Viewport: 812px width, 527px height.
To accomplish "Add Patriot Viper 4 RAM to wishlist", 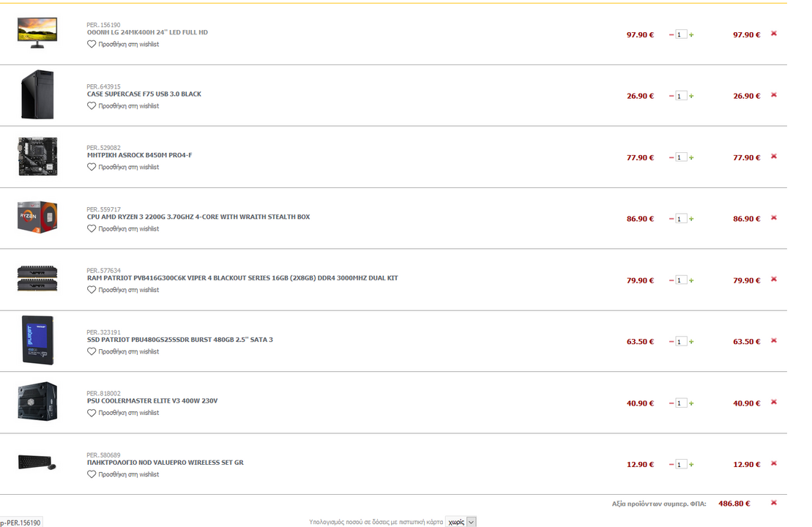I will point(123,290).
